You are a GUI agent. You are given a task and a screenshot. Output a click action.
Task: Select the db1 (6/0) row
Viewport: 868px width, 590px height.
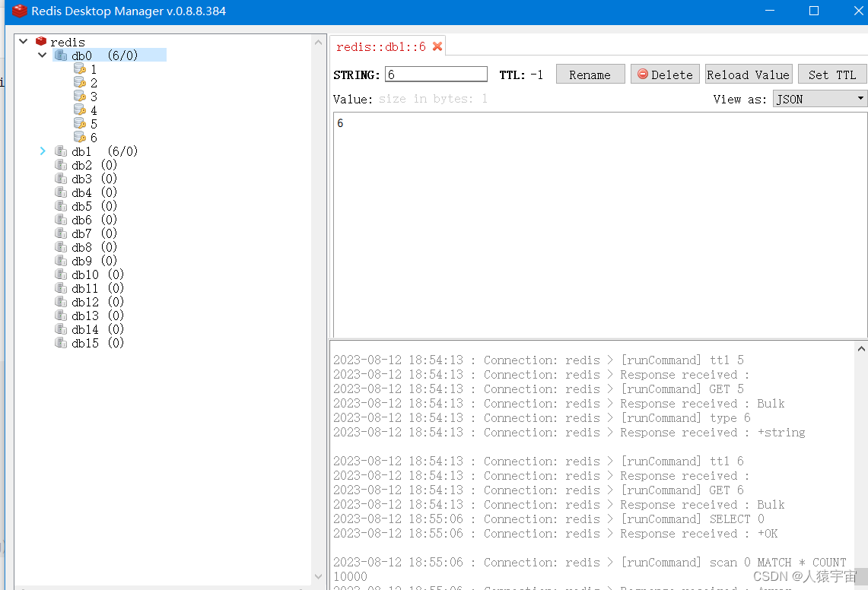105,151
